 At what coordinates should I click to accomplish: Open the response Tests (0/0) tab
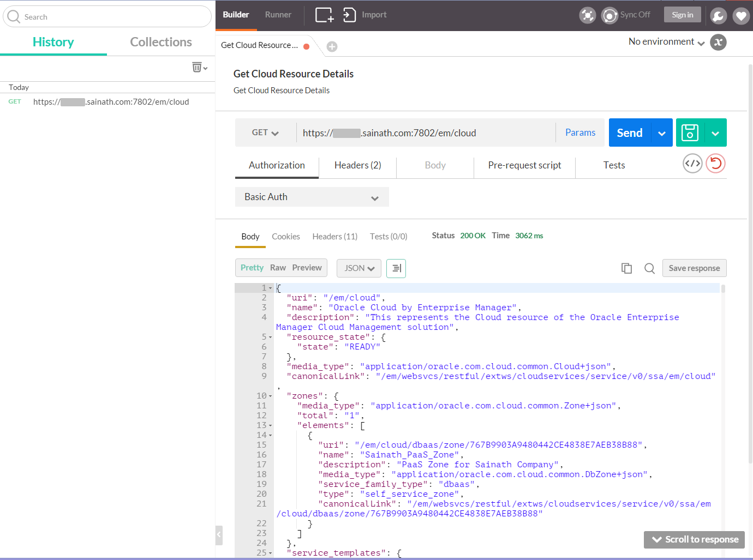pos(389,237)
